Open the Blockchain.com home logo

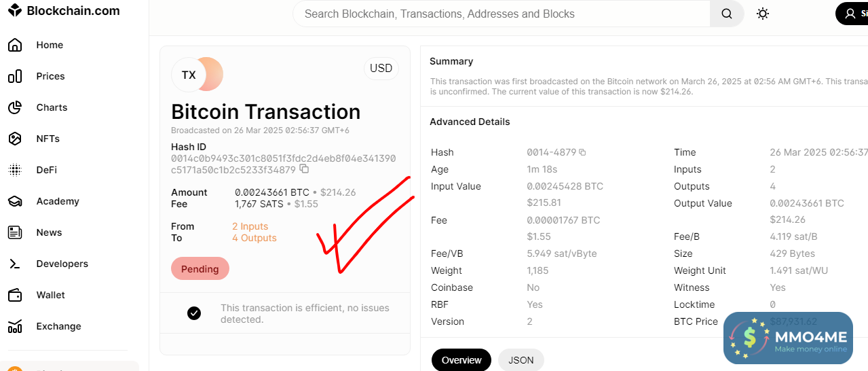pyautogui.click(x=63, y=11)
